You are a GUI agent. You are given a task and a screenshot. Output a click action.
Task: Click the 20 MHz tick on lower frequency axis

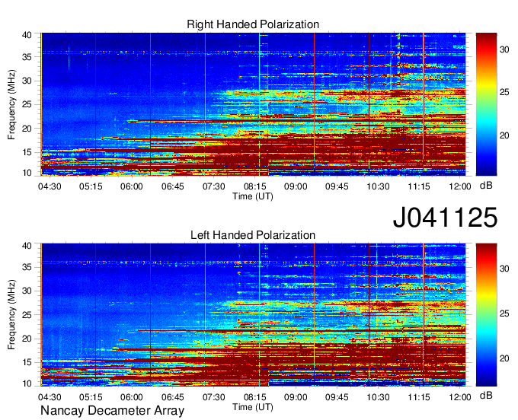pyautogui.click(x=27, y=339)
